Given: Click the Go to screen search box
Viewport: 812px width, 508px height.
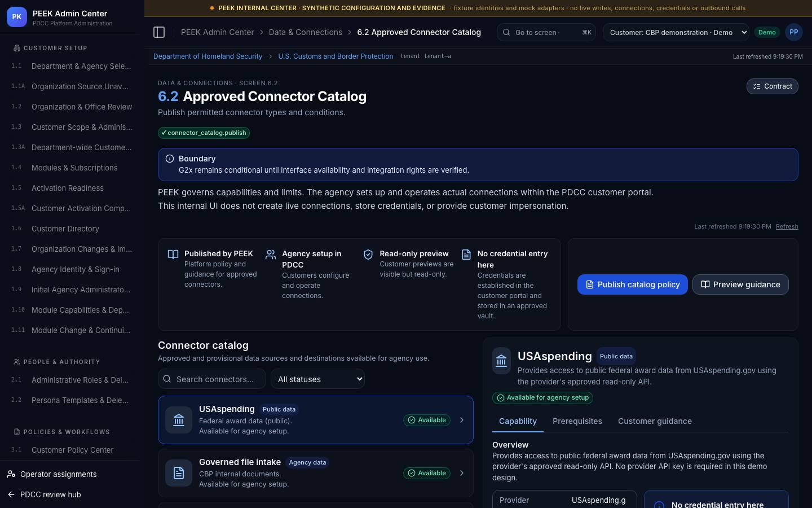Looking at the screenshot, I should click(547, 32).
